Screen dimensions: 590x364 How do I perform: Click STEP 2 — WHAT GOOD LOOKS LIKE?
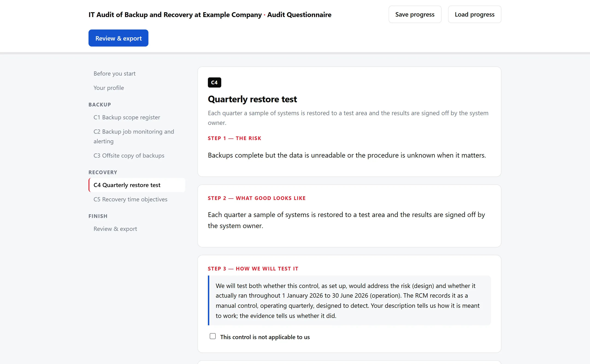(257, 198)
